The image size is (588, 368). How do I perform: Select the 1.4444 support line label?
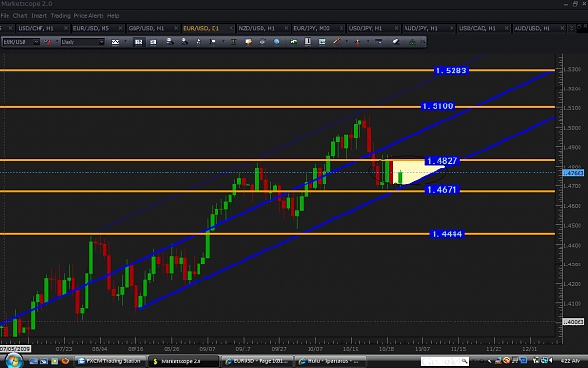[447, 234]
